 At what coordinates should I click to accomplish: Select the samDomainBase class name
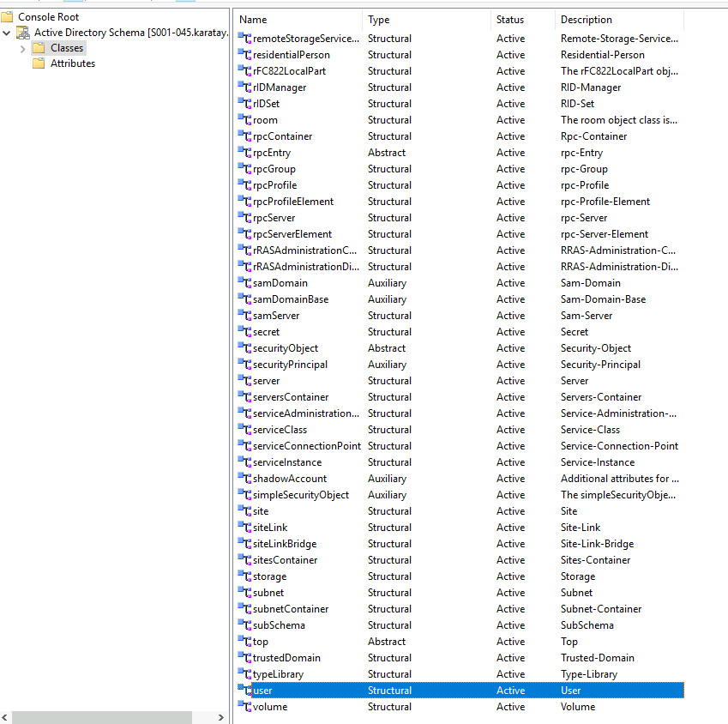pos(291,299)
